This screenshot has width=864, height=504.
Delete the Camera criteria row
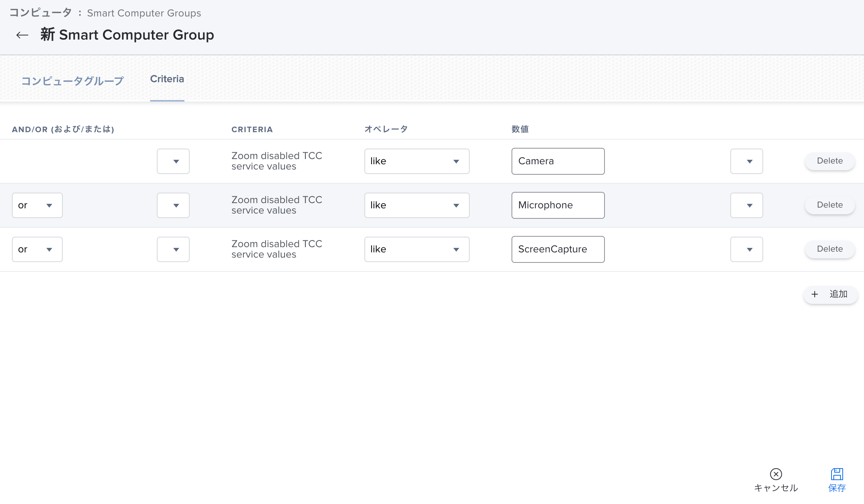(x=830, y=161)
